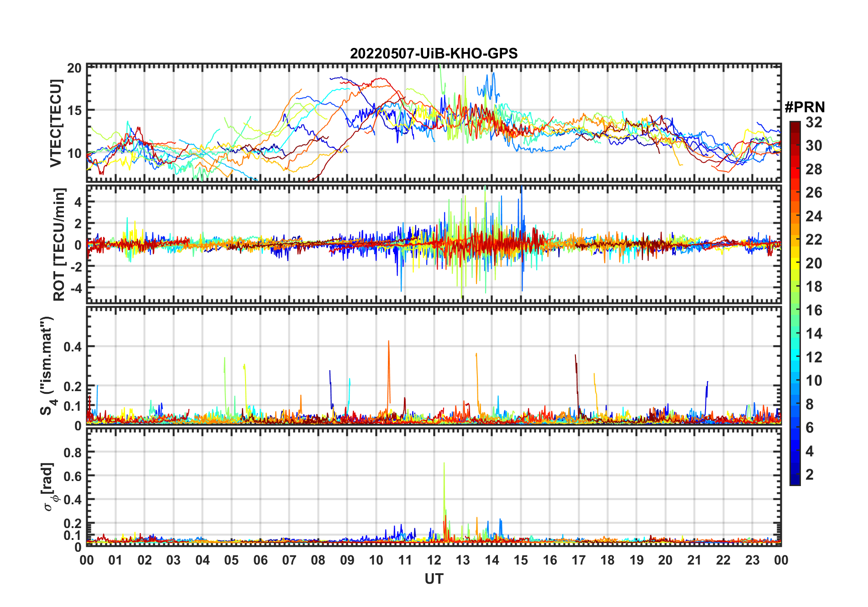This screenshot has height=607, width=868.
Task: Select tick label 2 on the PRN colorbar
Action: [x=810, y=475]
